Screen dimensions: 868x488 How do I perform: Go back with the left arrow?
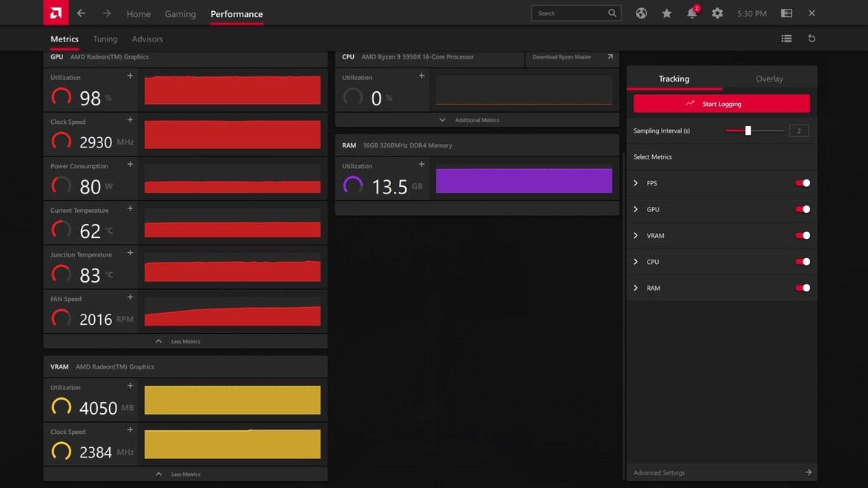tap(81, 13)
